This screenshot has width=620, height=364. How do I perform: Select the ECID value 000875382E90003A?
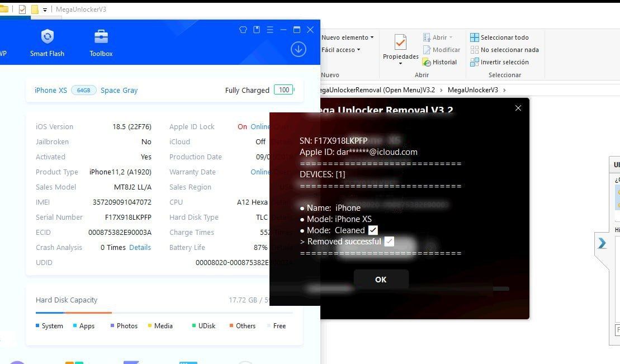(120, 232)
